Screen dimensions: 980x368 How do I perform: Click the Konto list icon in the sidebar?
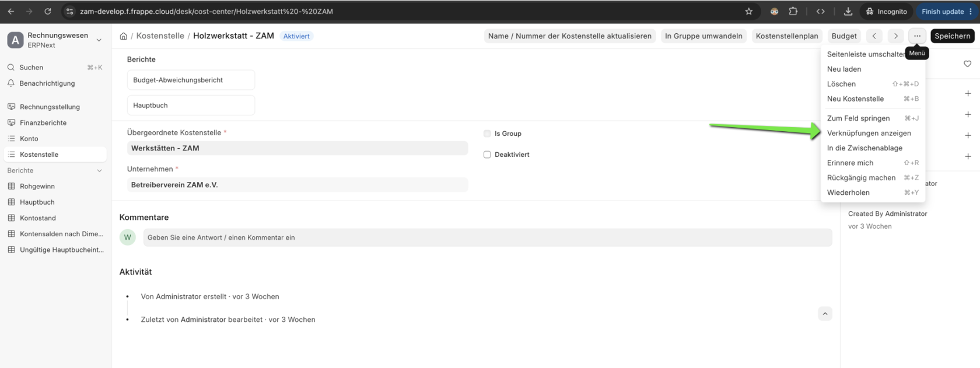tap(12, 138)
